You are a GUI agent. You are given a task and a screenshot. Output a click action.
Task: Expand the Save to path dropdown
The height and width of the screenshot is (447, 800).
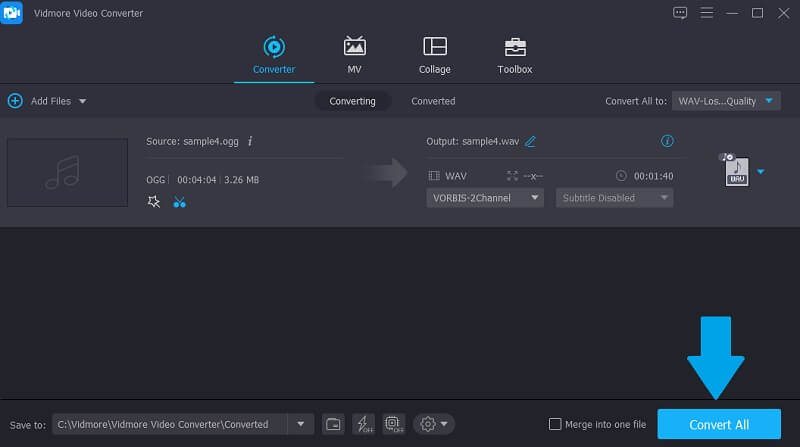pos(301,424)
